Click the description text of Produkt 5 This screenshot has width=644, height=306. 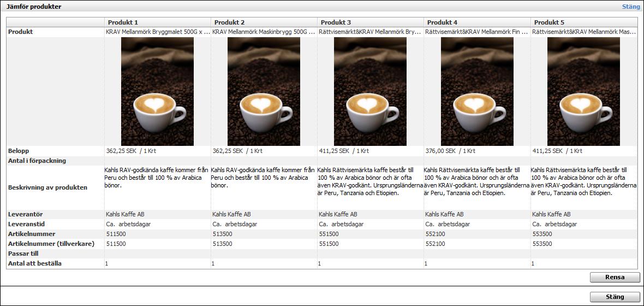(x=583, y=181)
